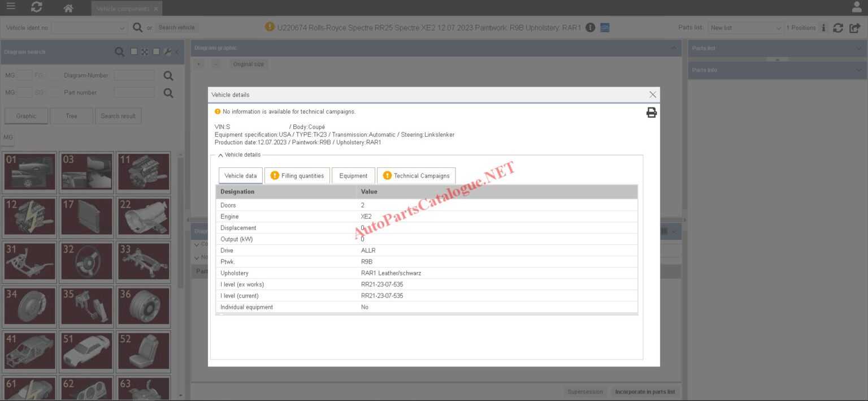Expand the Parts info panel

(858, 70)
